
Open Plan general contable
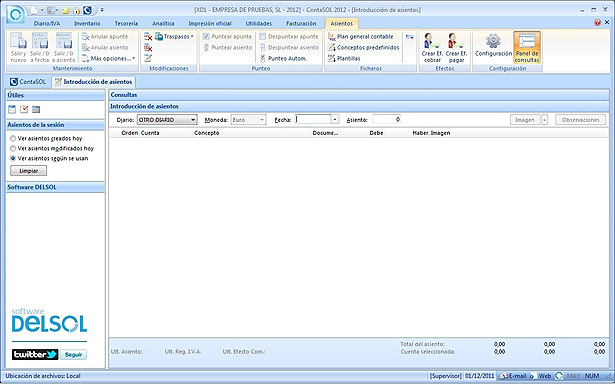click(360, 36)
